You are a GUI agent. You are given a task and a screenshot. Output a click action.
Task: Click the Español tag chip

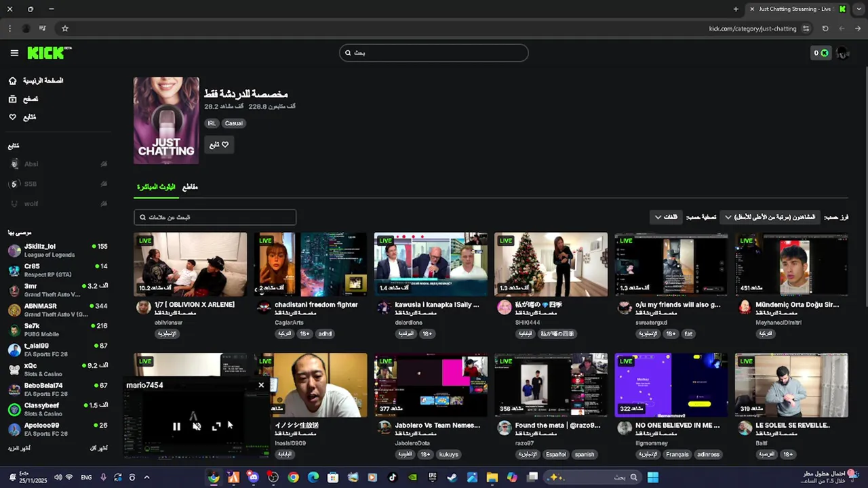pyautogui.click(x=555, y=454)
